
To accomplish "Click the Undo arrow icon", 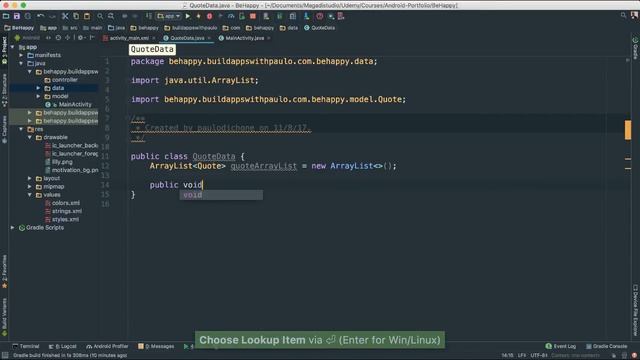I will coord(40,16).
